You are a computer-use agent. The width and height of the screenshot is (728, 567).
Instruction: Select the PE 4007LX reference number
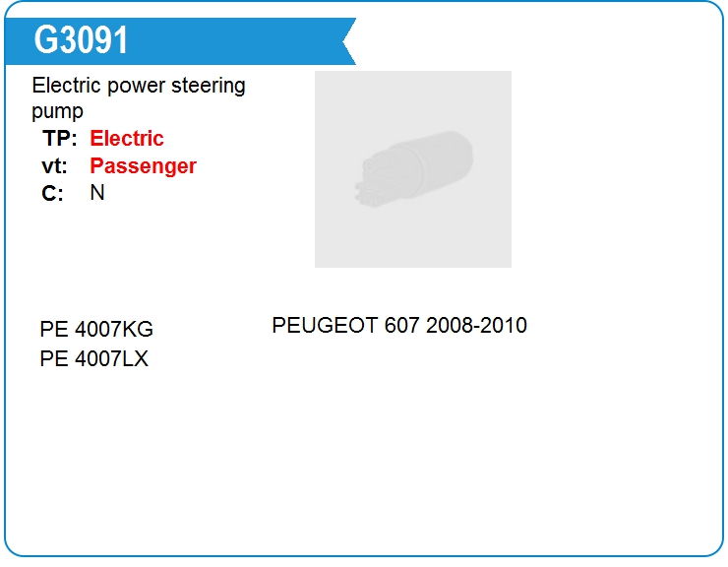94,358
